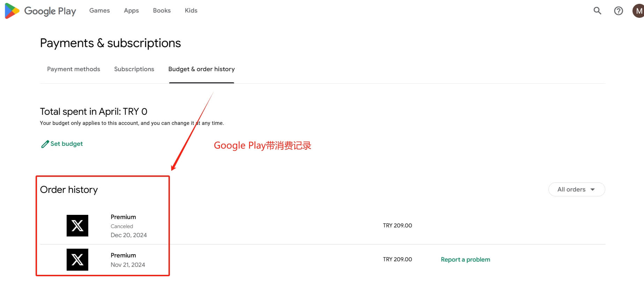The width and height of the screenshot is (644, 286).
Task: Switch to the Payment methods tab
Action: 74,69
